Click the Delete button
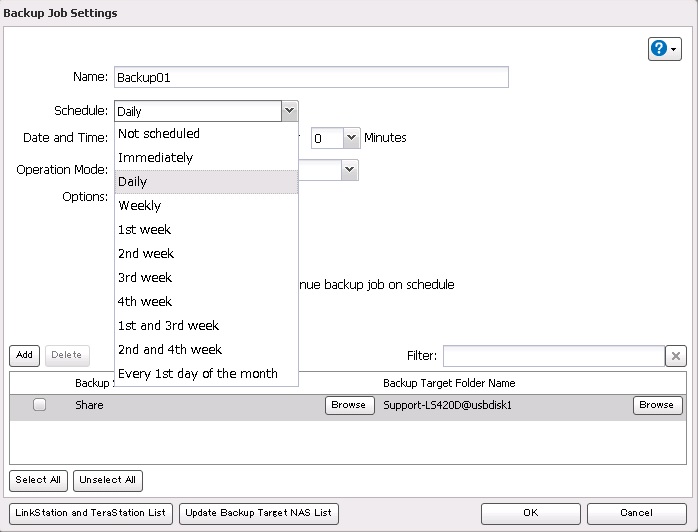This screenshot has height=532, width=698. click(67, 355)
